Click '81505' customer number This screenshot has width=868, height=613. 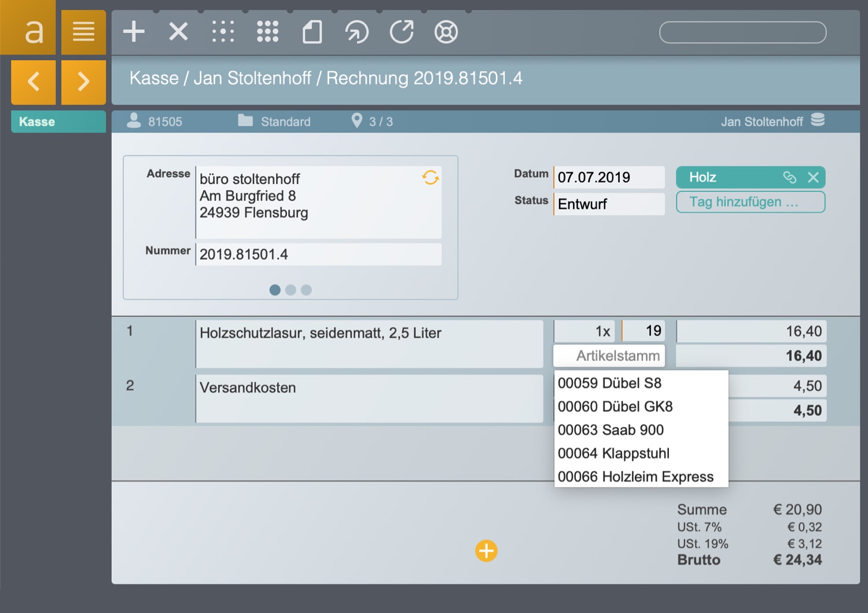tap(165, 121)
